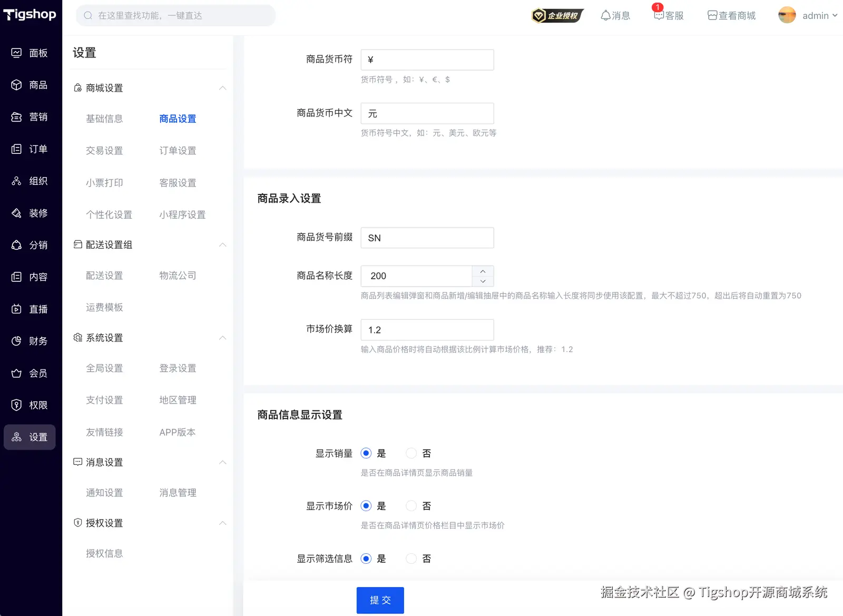Click the 消息设置 message icon
843x616 pixels.
click(78, 462)
